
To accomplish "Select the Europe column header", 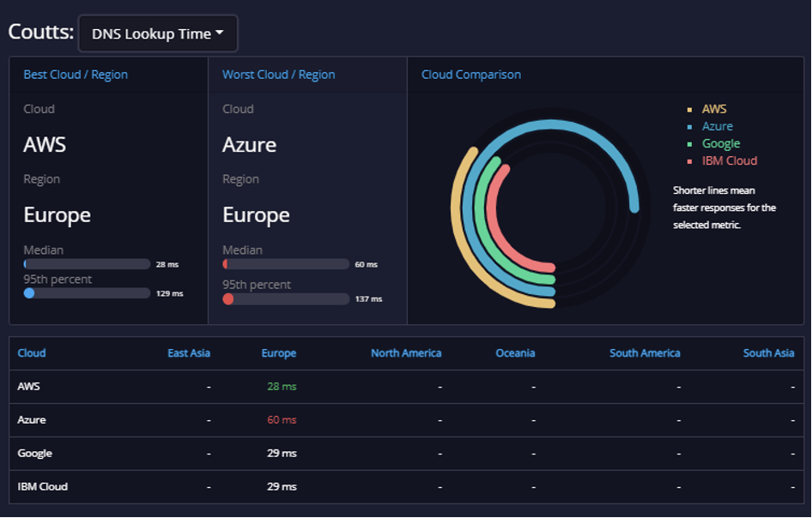I will click(278, 352).
